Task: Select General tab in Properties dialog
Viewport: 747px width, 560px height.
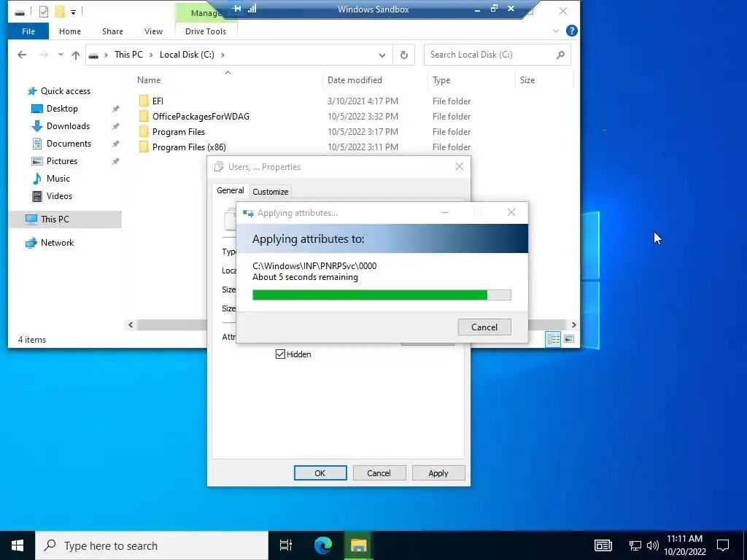Action: coord(230,190)
